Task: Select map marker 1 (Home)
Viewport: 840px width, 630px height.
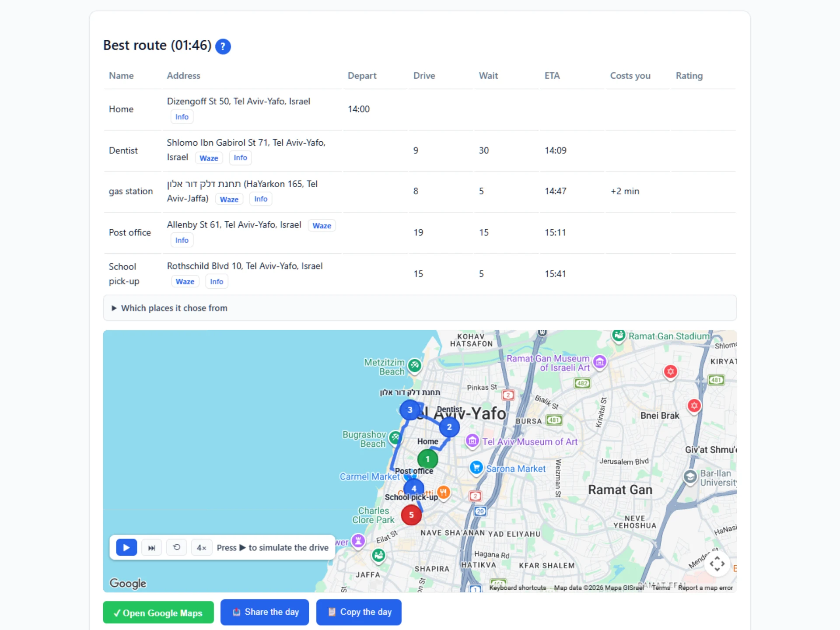Action: pyautogui.click(x=427, y=459)
